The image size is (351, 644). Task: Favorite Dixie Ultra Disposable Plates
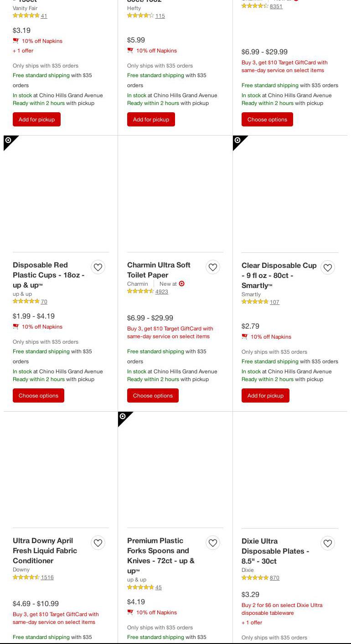(328, 543)
